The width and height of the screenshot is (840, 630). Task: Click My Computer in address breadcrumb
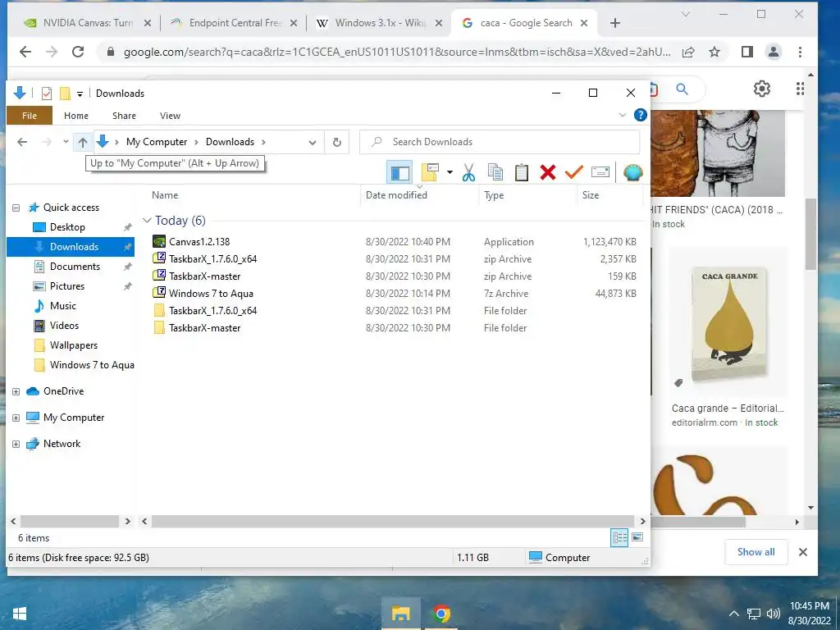(x=157, y=142)
